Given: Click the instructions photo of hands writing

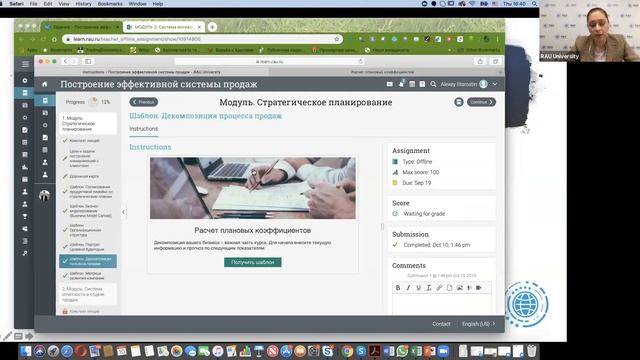Looking at the screenshot, I should pos(253,188).
